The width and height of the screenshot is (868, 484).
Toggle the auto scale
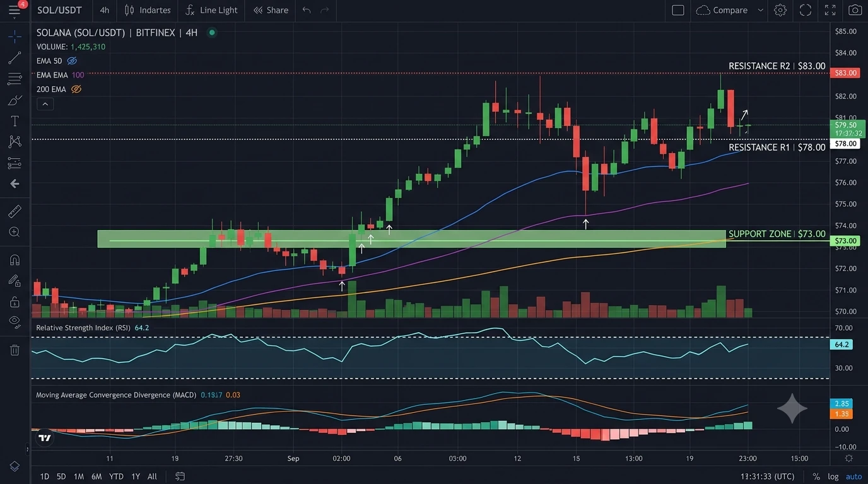coord(853,476)
